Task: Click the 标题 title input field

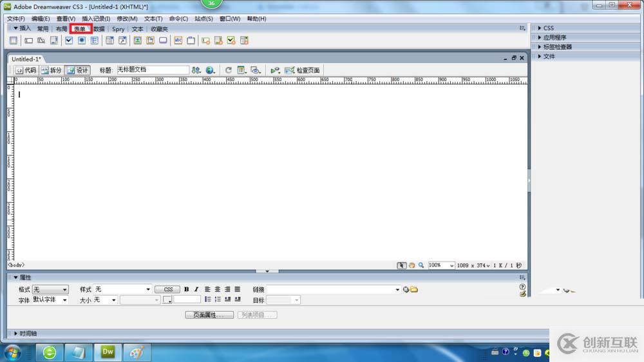Action: pos(153,70)
